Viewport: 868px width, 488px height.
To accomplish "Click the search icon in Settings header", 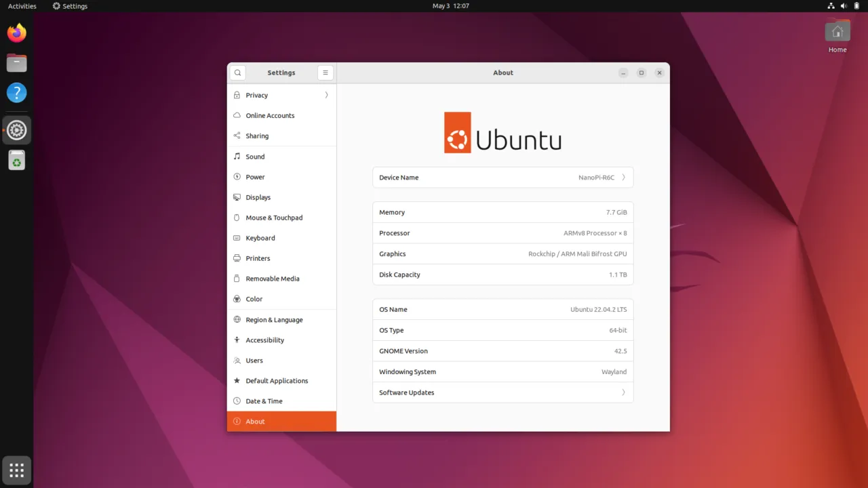I will coord(237,73).
